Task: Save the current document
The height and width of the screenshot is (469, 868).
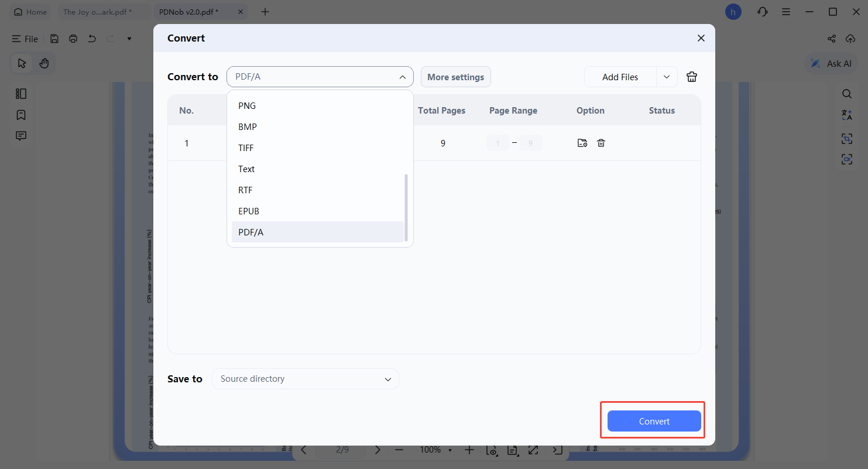Action: [54, 38]
